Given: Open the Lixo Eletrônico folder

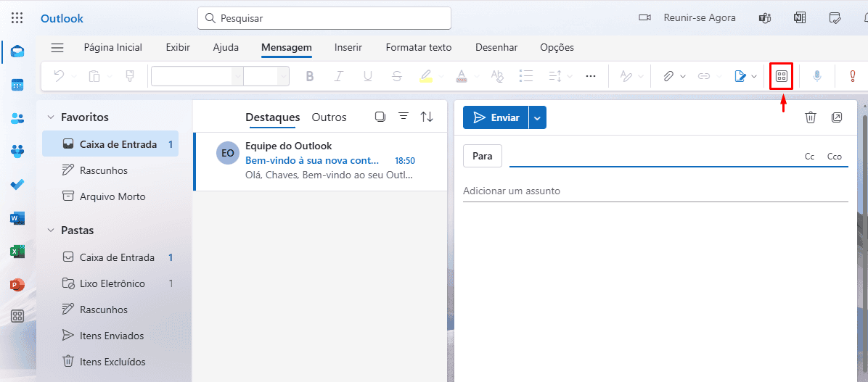Looking at the screenshot, I should point(110,283).
